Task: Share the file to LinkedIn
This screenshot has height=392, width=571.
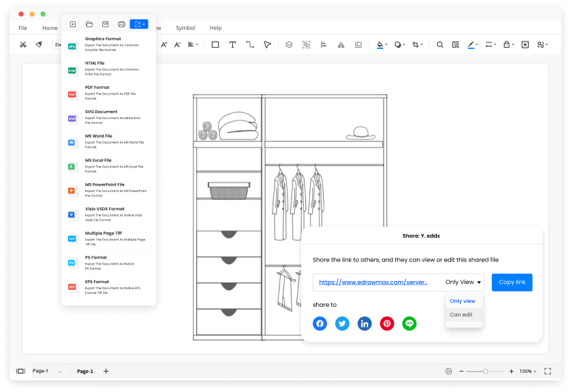Action: pos(365,323)
